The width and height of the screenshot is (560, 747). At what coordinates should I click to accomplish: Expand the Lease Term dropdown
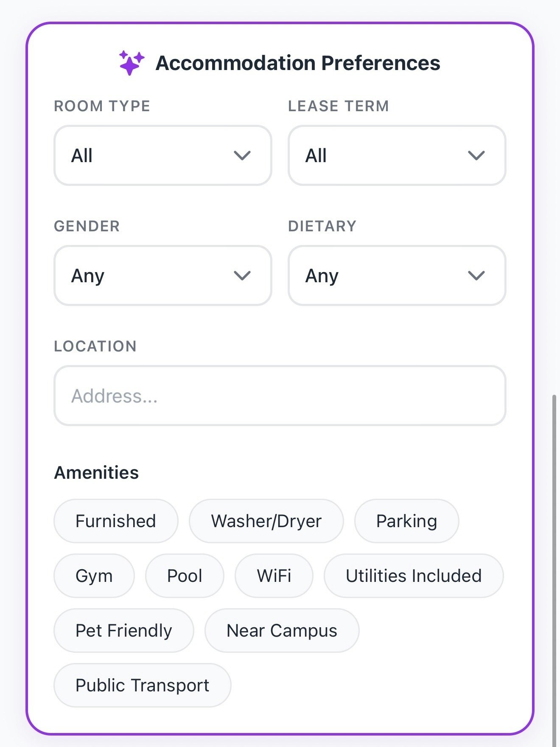397,155
